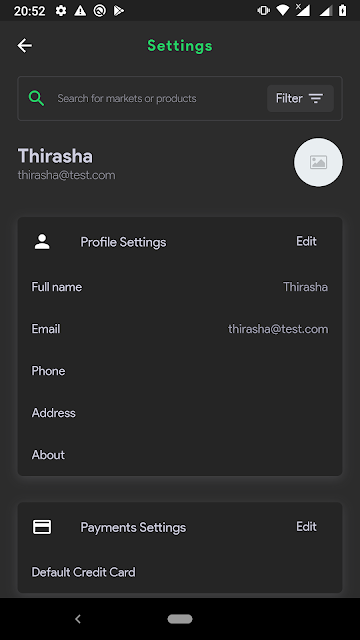Tap the back arrow in the header

24,45
